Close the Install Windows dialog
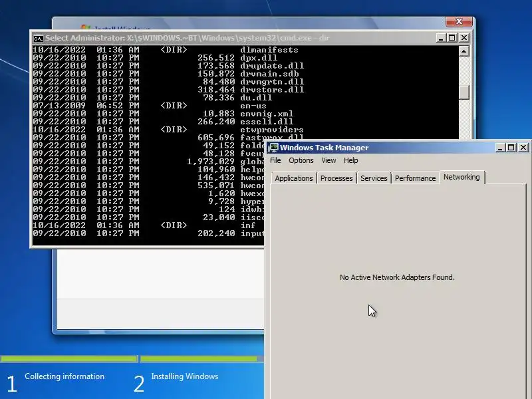Viewport: 532px width, 399px height. point(459,21)
